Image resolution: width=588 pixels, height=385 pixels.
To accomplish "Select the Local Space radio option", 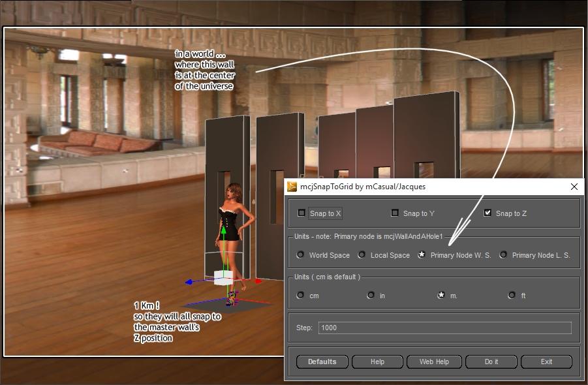I will tap(362, 255).
